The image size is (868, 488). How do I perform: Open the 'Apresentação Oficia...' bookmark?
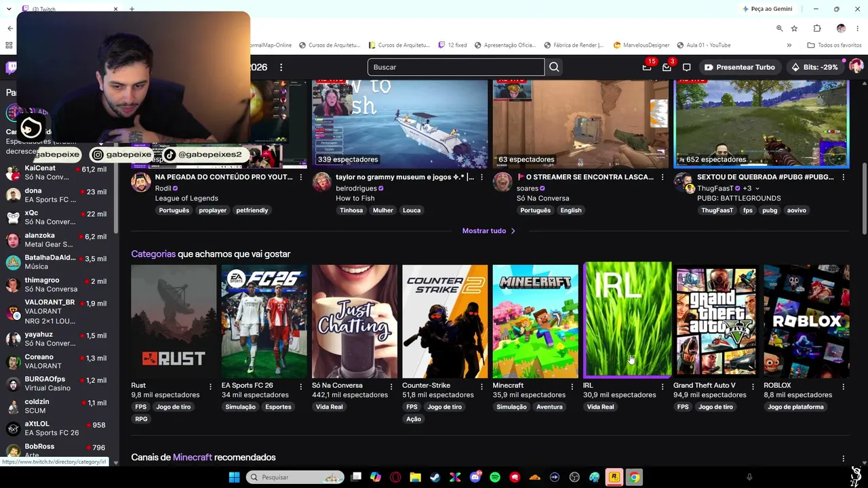pyautogui.click(x=505, y=45)
